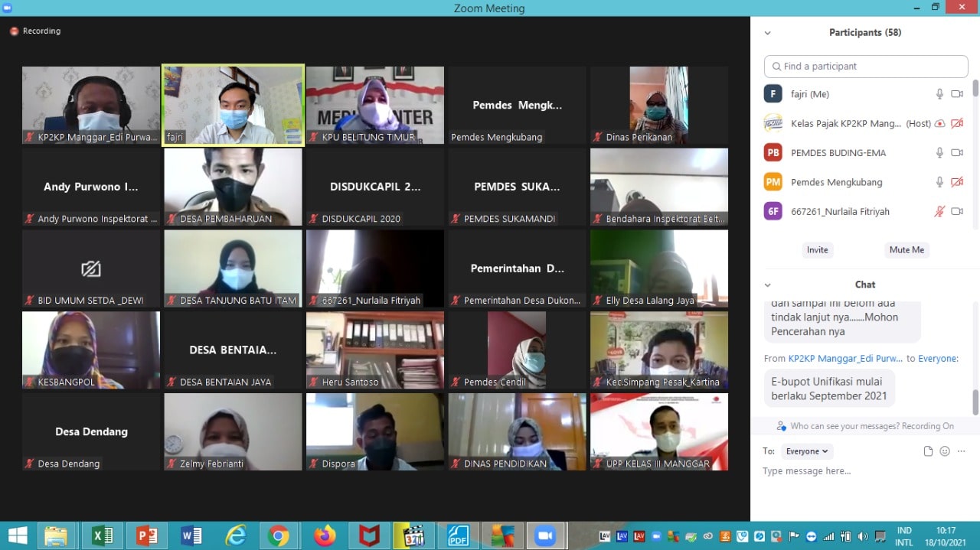Click the camera icon for PEMDES BUDING-EMA
Image resolution: width=980 pixels, height=550 pixels.
pyautogui.click(x=956, y=153)
